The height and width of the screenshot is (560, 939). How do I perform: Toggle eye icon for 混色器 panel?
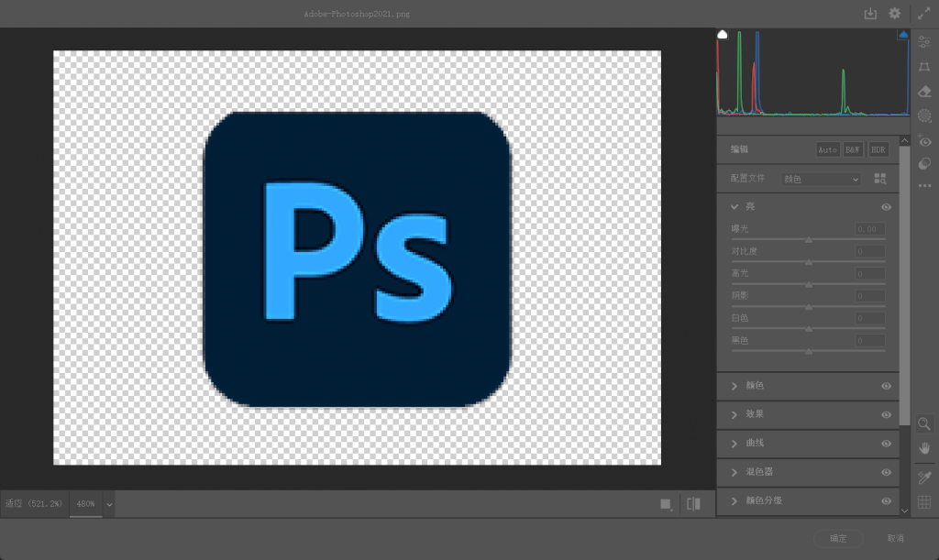886,472
